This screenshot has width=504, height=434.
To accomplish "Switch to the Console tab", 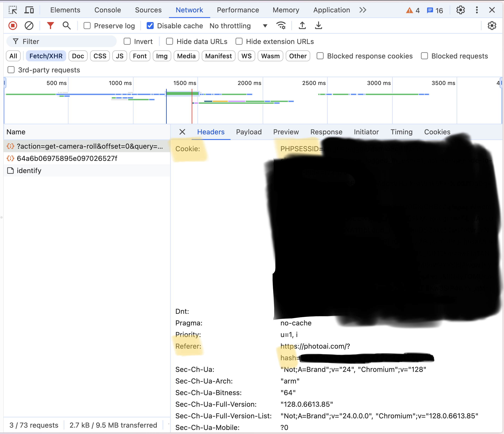I will pos(107,10).
